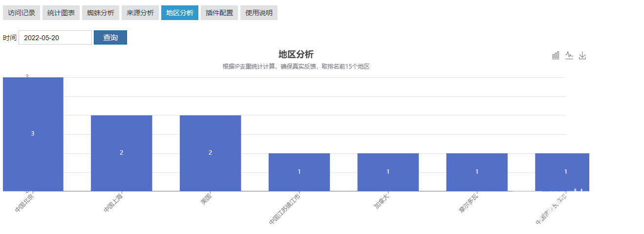Switch chart to line view icon
This screenshot has width=644, height=234.
pos(569,55)
